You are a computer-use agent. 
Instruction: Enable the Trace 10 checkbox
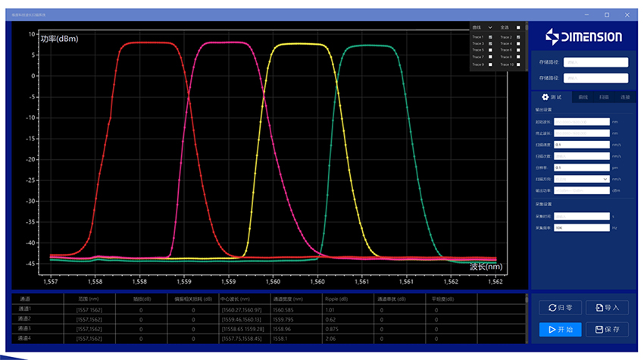(x=518, y=64)
